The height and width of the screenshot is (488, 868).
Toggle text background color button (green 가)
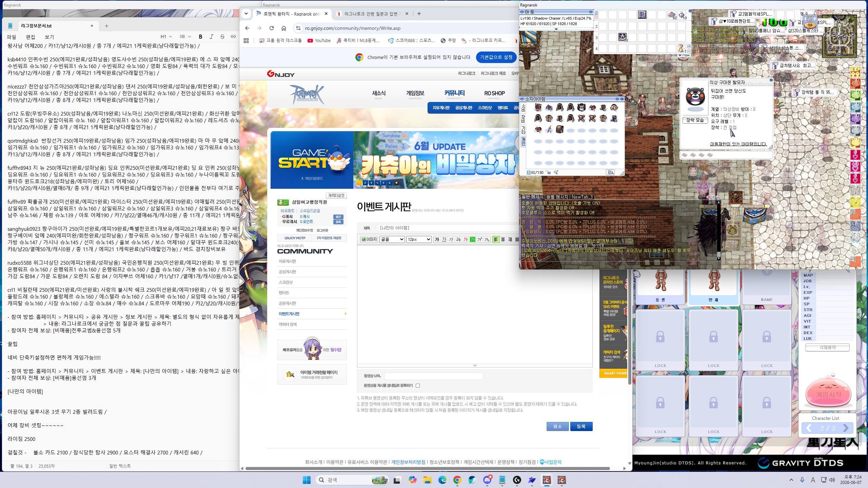pos(472,239)
